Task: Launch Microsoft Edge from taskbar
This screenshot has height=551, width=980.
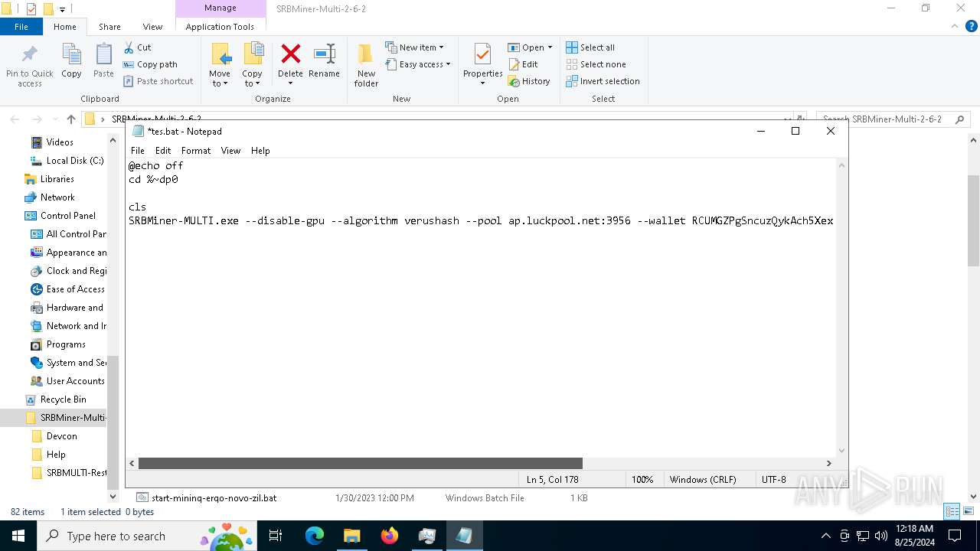Action: click(x=315, y=536)
